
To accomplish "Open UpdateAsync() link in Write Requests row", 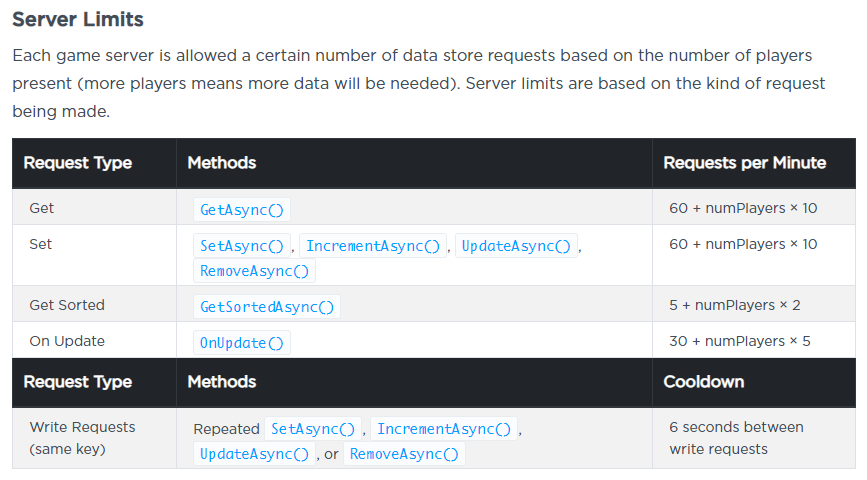I will [x=254, y=454].
